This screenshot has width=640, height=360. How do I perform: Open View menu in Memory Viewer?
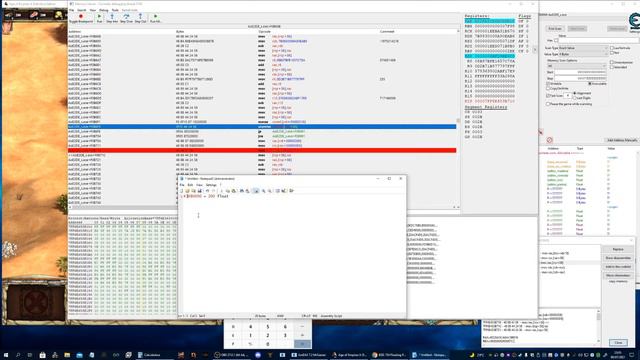[93, 10]
